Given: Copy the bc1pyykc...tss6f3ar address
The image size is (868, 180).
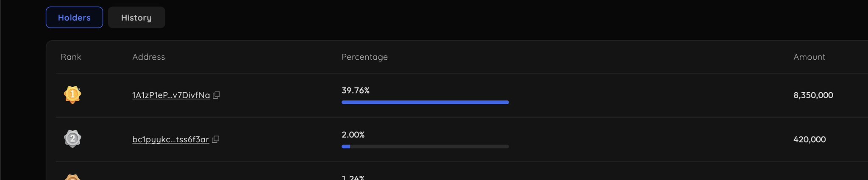Looking at the screenshot, I should click(215, 139).
